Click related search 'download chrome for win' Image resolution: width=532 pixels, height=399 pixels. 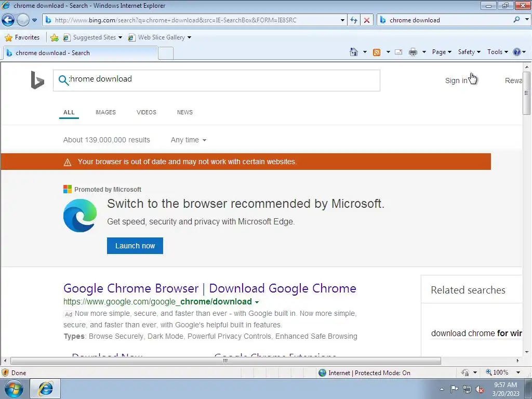[x=476, y=333]
